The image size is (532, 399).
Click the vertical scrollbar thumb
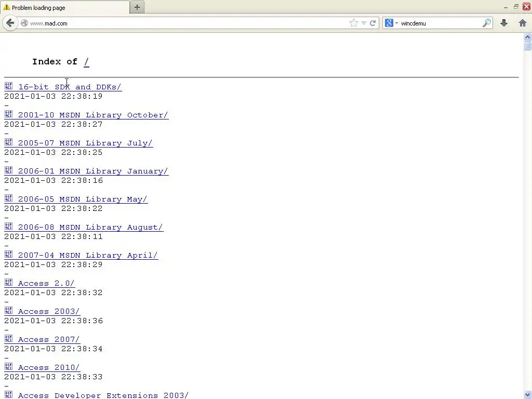point(527,46)
